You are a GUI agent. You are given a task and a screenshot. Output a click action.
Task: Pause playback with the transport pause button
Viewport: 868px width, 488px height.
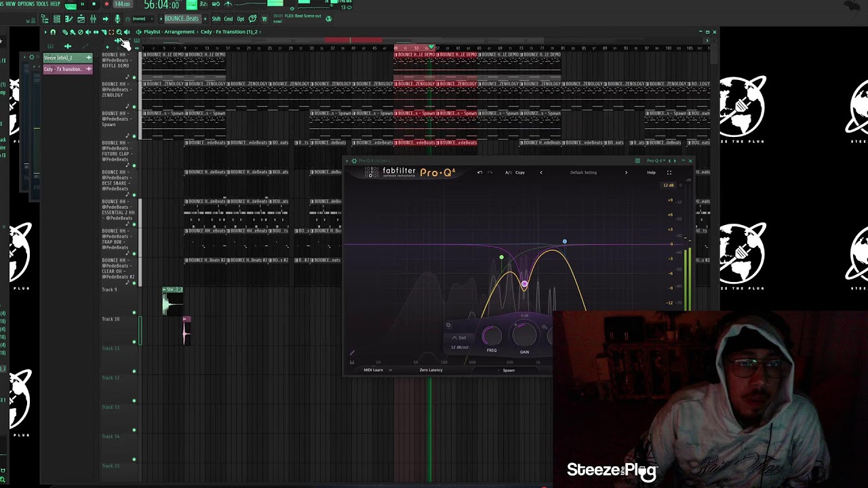pos(82,4)
